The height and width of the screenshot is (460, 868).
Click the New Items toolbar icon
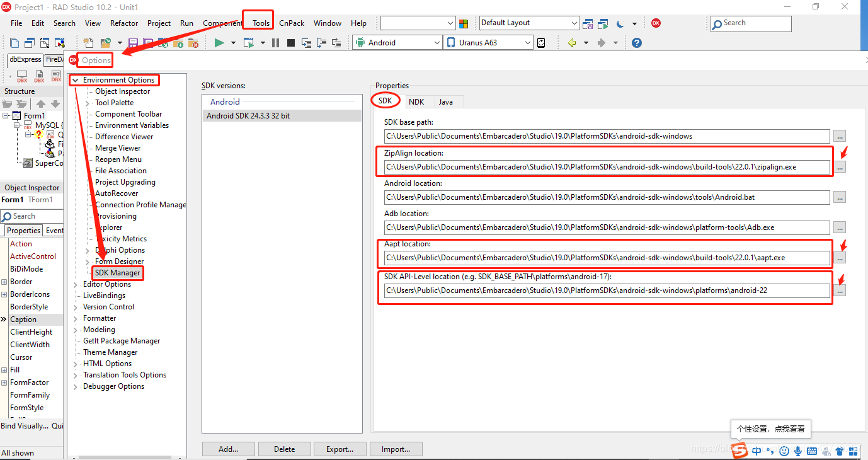(88, 43)
